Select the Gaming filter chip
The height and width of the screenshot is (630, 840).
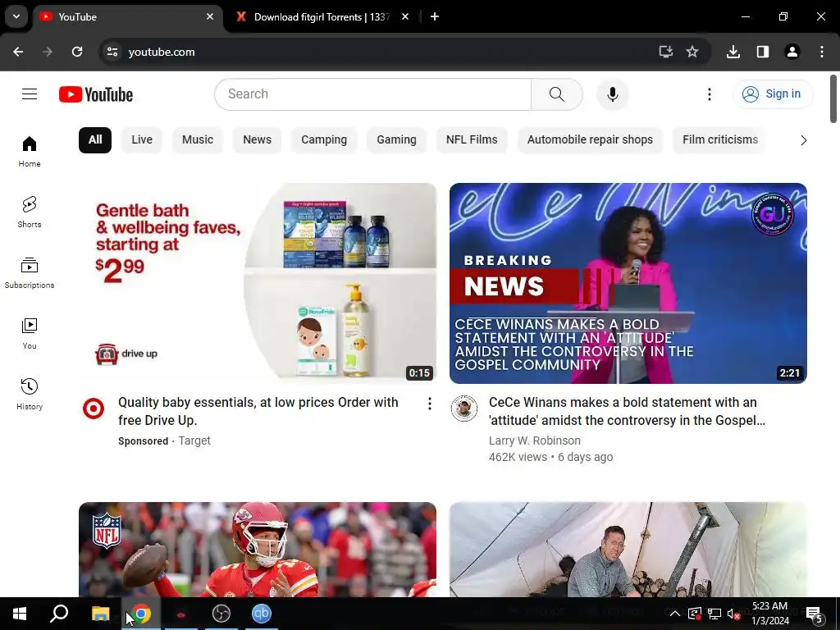pos(396,139)
